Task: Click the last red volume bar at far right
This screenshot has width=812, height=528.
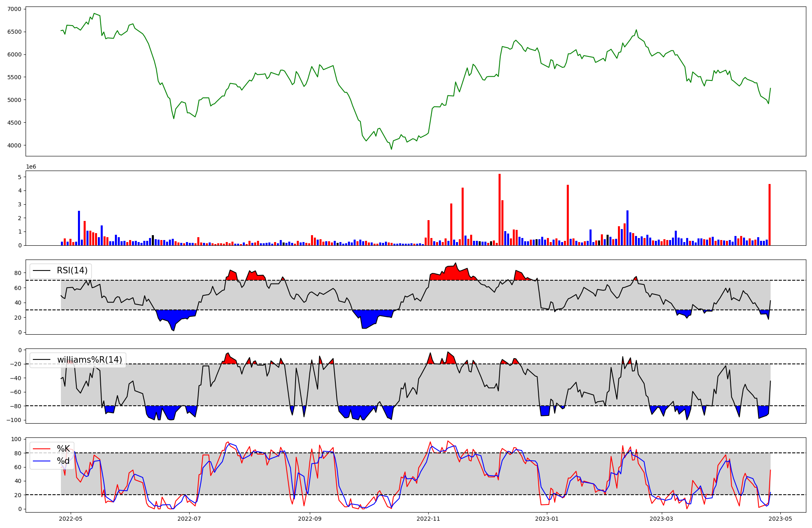Action: pyautogui.click(x=769, y=215)
